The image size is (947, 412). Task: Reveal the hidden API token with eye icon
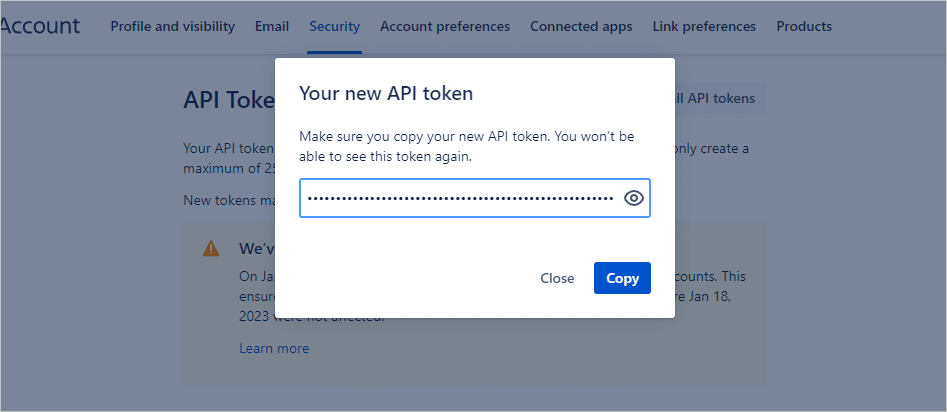tap(633, 198)
